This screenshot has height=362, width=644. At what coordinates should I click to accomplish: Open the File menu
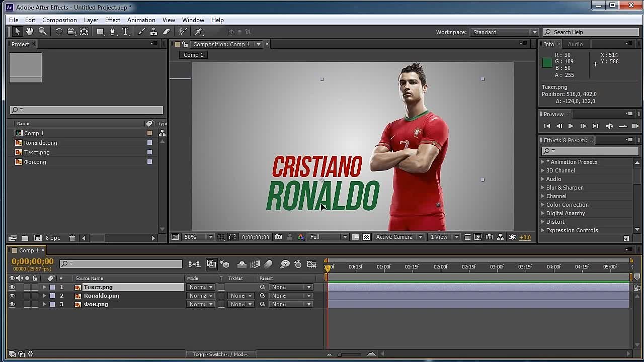(x=14, y=20)
